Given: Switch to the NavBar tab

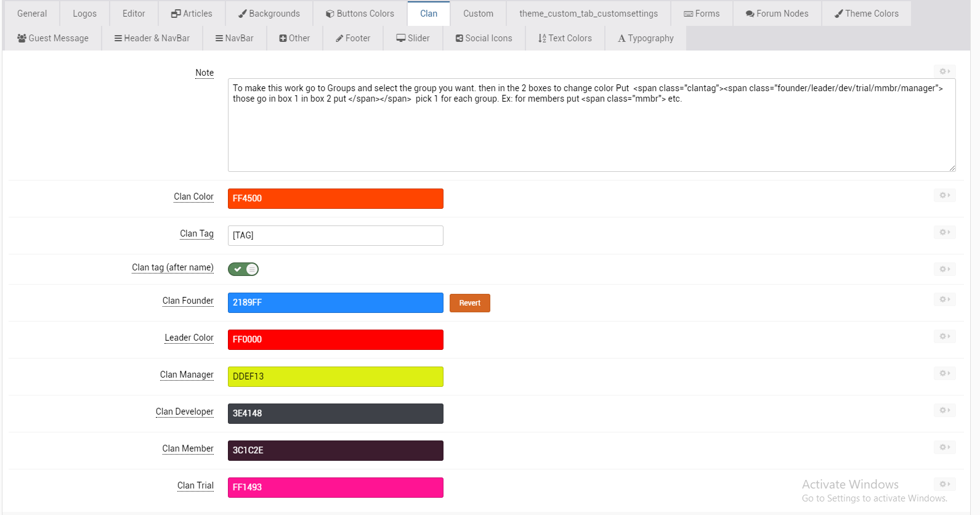Looking at the screenshot, I should pyautogui.click(x=234, y=38).
